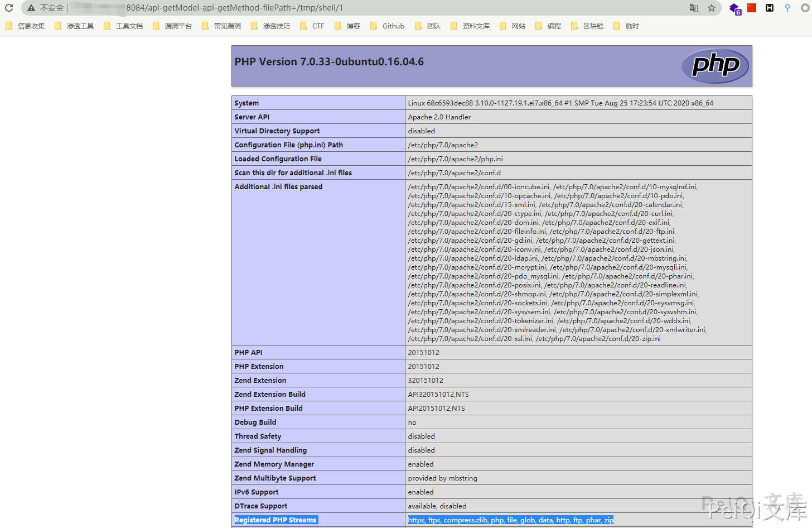Open the Github bookmark folder
The height and width of the screenshot is (528, 812).
click(x=388, y=26)
